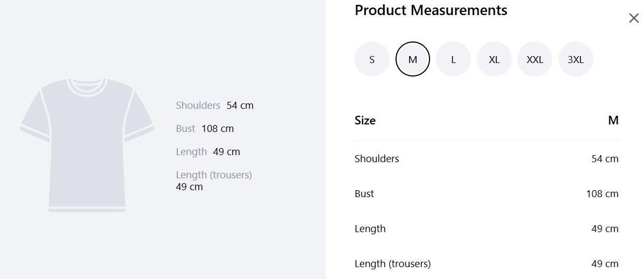
Task: Select the M size option
Action: (413, 59)
